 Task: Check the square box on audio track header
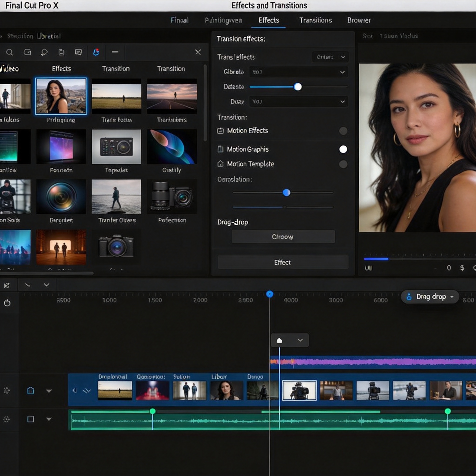click(30, 419)
